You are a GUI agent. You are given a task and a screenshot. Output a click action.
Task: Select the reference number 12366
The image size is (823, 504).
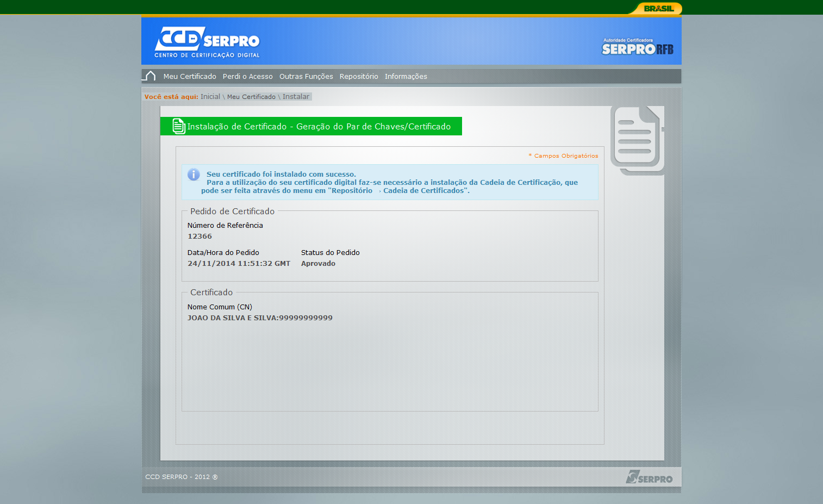pos(199,236)
